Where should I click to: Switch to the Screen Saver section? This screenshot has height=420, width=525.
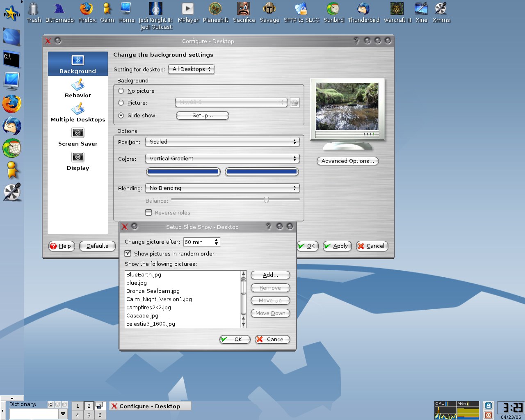(78, 137)
